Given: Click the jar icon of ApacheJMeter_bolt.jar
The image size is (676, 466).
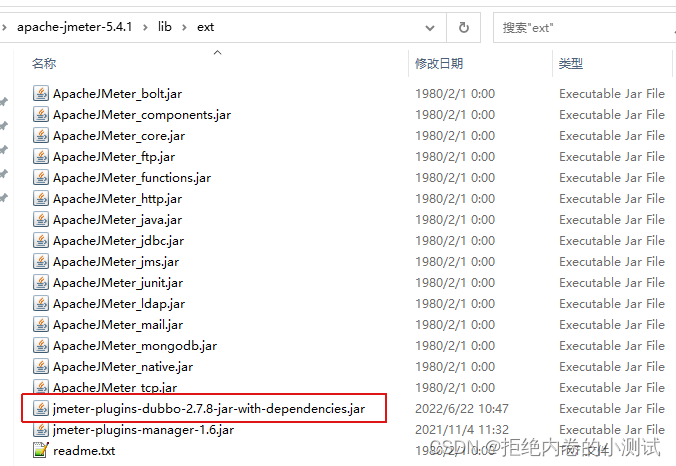Looking at the screenshot, I should [41, 94].
